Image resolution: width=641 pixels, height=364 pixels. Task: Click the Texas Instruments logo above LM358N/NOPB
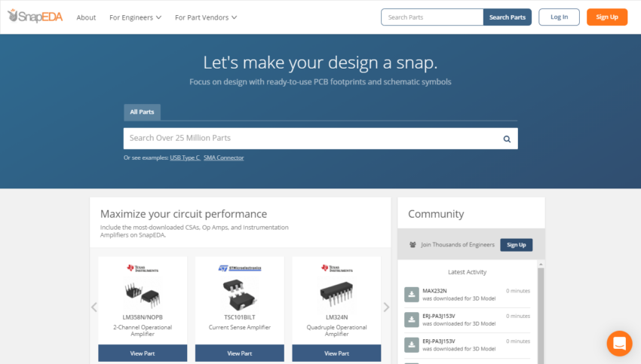[x=143, y=268]
